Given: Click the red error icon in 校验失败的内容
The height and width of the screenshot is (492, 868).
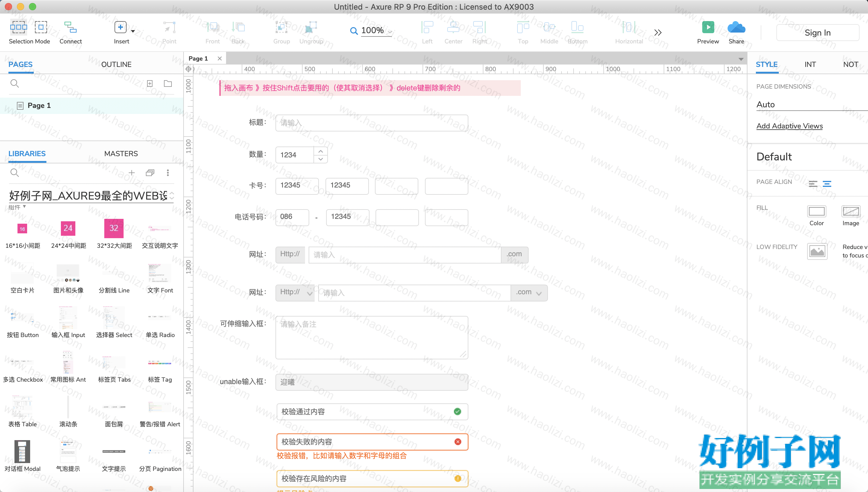Looking at the screenshot, I should click(x=458, y=442).
